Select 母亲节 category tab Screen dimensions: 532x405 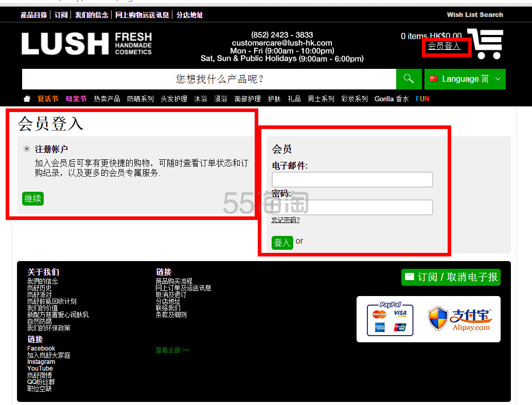76,99
